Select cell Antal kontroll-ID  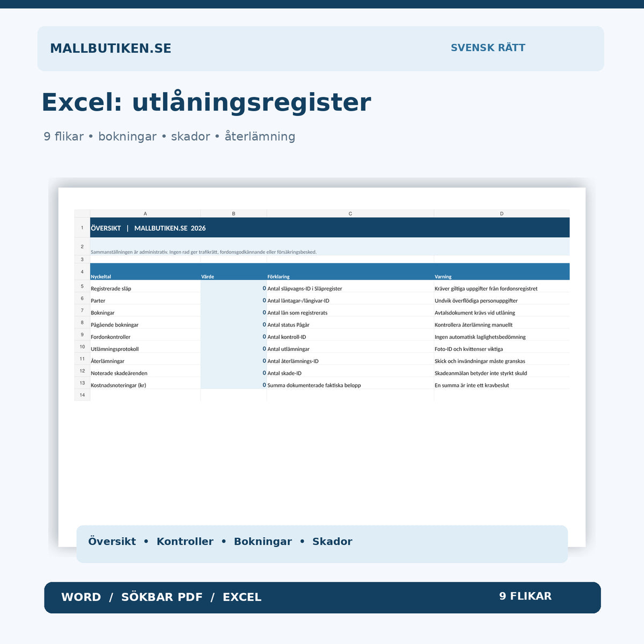[x=350, y=335]
